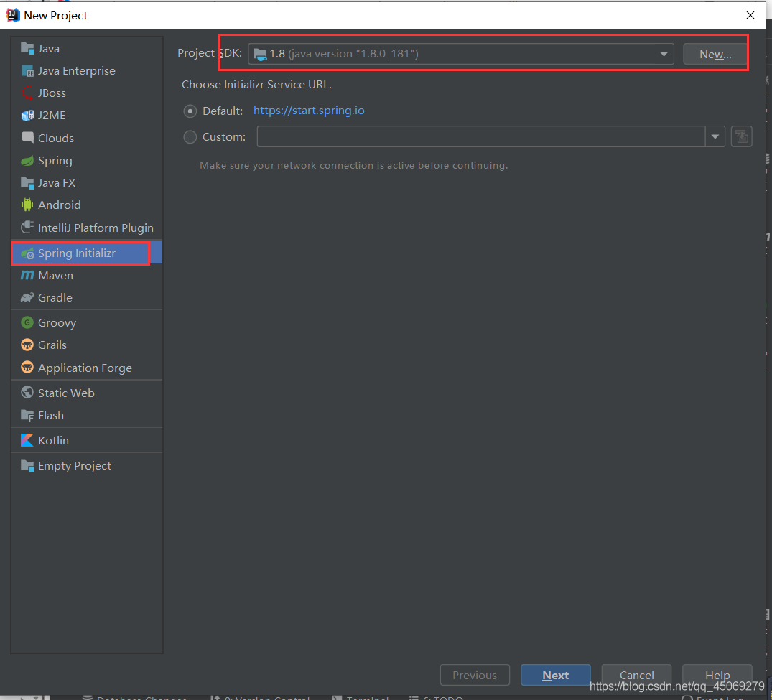Click the Spring label
This screenshot has width=772, height=700.
pos(55,161)
